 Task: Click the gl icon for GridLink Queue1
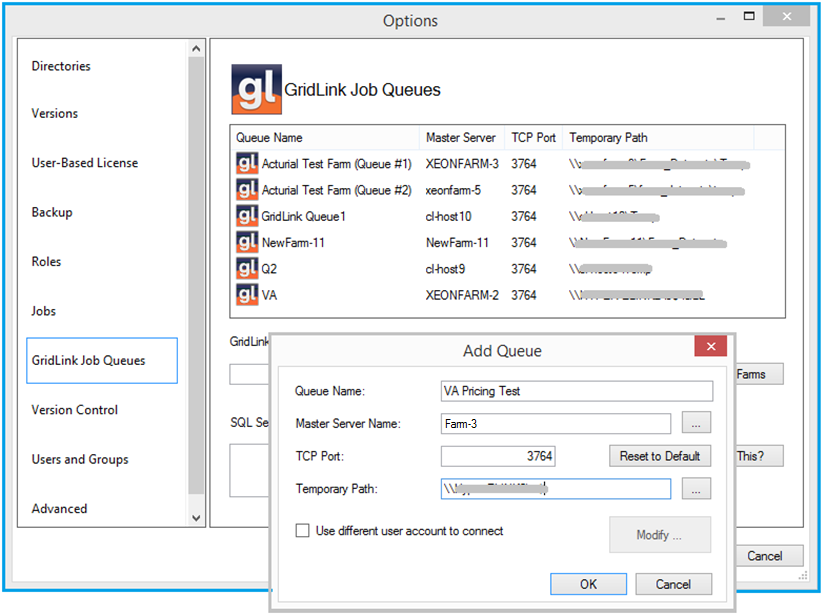[x=247, y=215]
